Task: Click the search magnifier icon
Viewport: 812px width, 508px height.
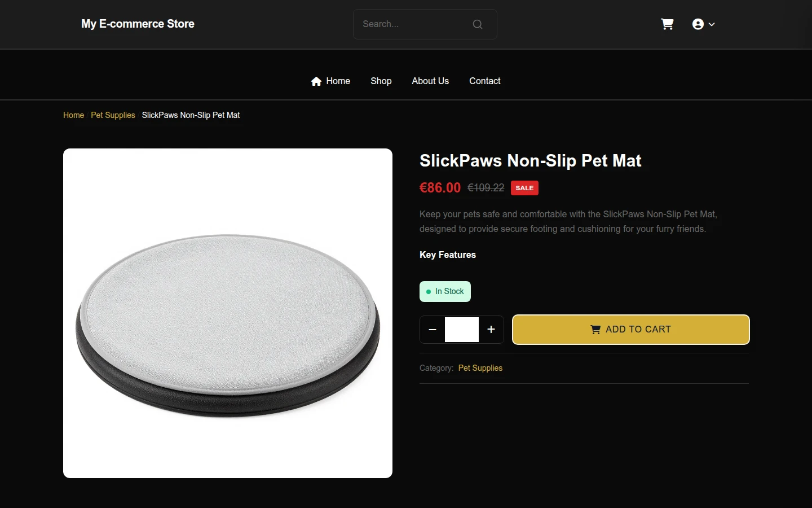Action: point(478,24)
